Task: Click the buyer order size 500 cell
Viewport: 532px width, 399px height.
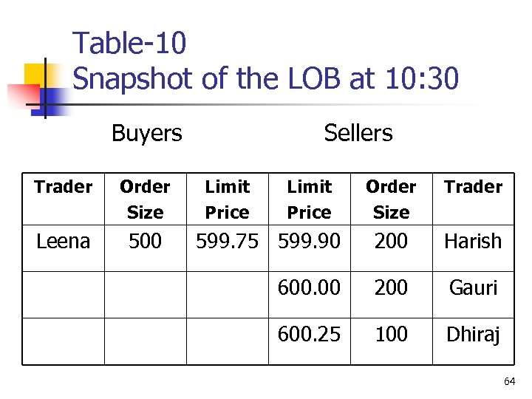Action: [x=145, y=241]
